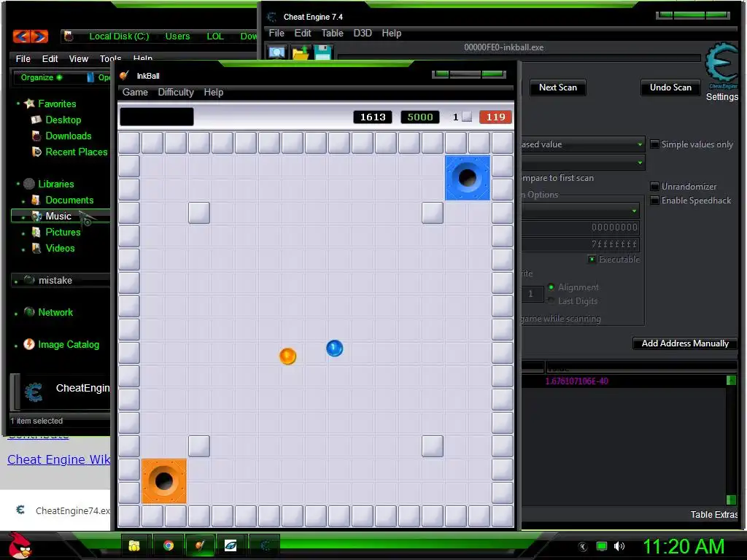Screen dimensions: 747x560
Task: Expand the Network tree node
Action: pyautogui.click(x=16, y=313)
